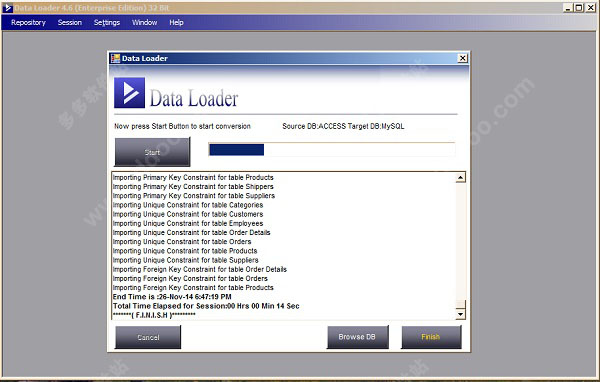Open the Session menu
Viewport: 600px width, 382px height.
tap(70, 23)
